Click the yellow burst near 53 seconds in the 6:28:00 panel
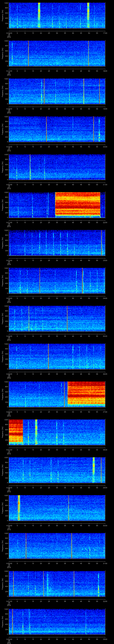This screenshot has width=114, height=644. pyautogui.click(x=94, y=470)
